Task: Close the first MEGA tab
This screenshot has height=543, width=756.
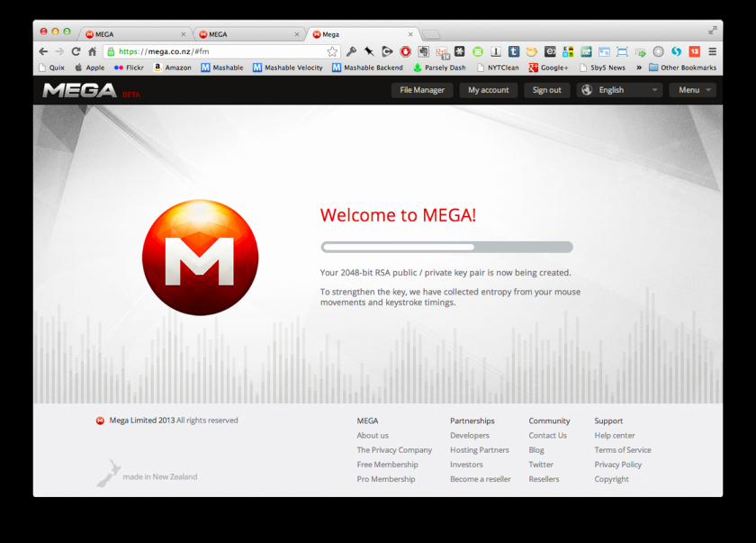Action: pyautogui.click(x=184, y=34)
